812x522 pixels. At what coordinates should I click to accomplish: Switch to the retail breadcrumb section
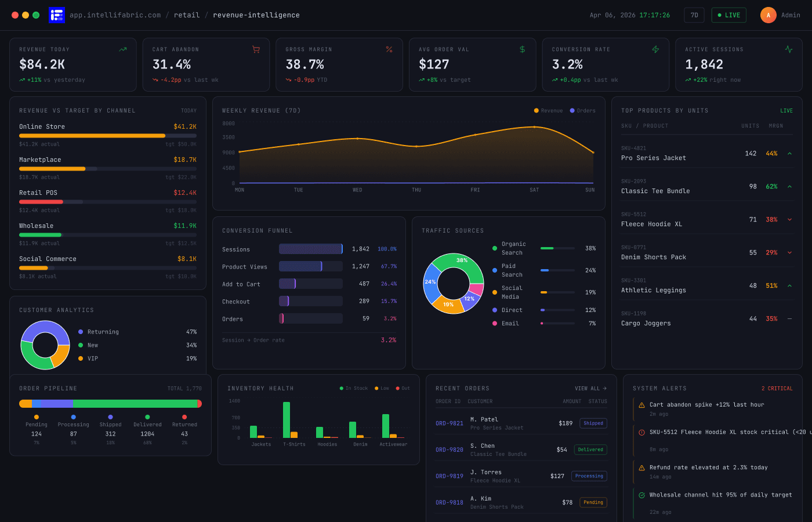(x=187, y=14)
